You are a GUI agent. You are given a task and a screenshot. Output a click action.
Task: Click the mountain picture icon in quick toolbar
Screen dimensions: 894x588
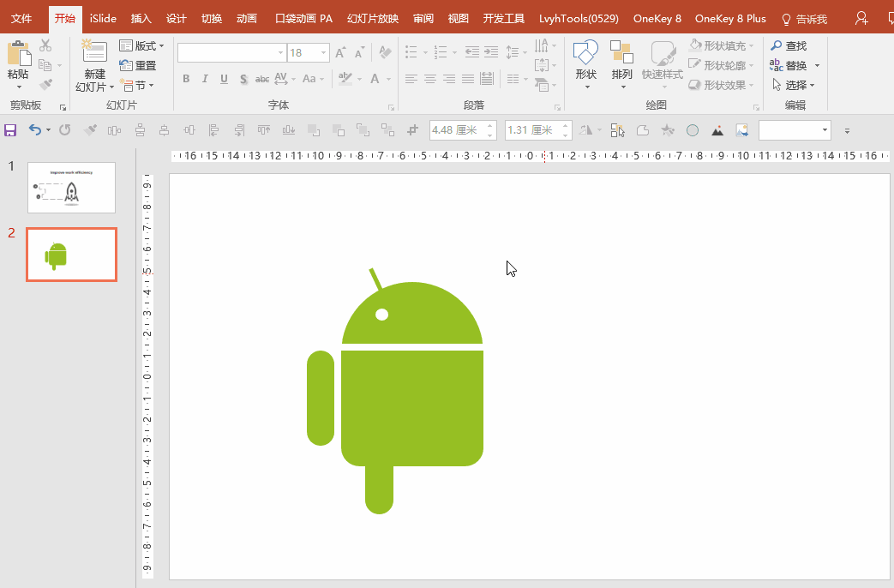point(717,130)
